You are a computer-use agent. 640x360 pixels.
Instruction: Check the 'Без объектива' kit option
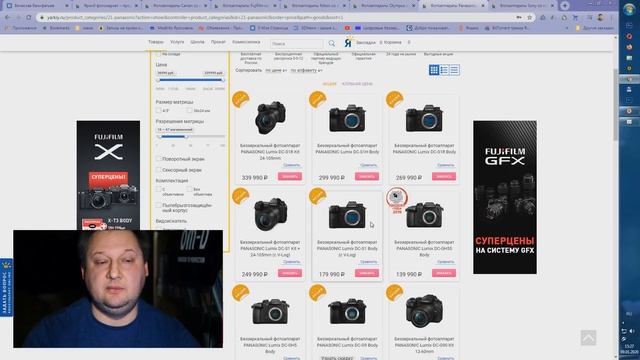[x=189, y=189]
